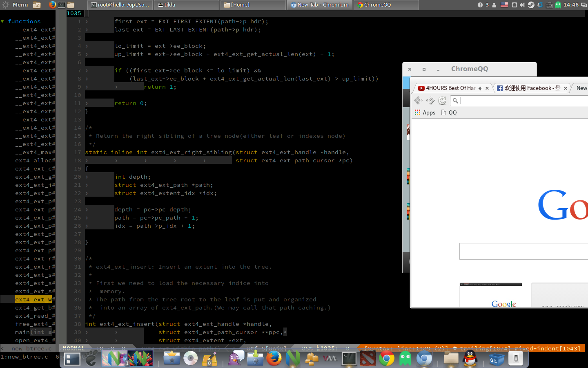
Task: Click the clock showing 14:46
Action: 571,5
